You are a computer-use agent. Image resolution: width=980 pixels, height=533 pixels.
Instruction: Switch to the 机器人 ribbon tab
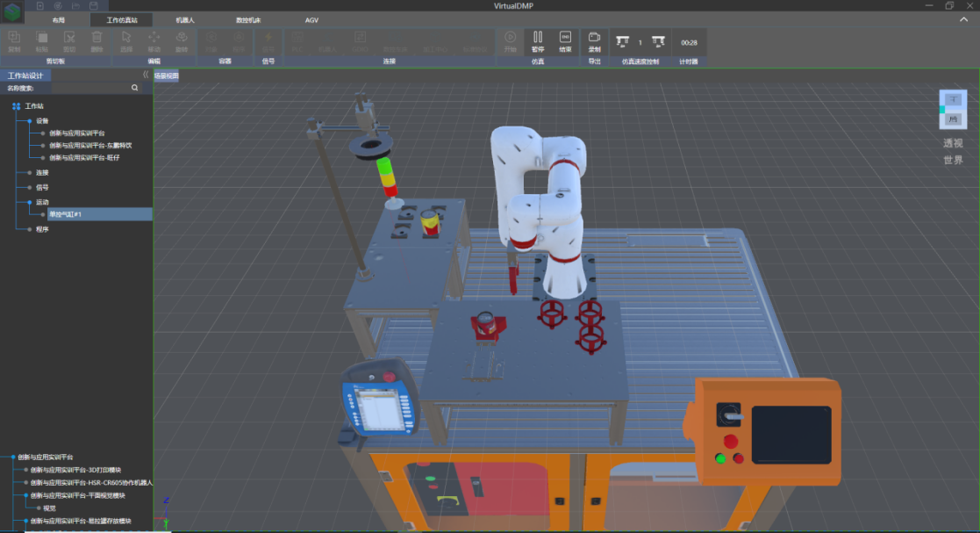coord(185,20)
